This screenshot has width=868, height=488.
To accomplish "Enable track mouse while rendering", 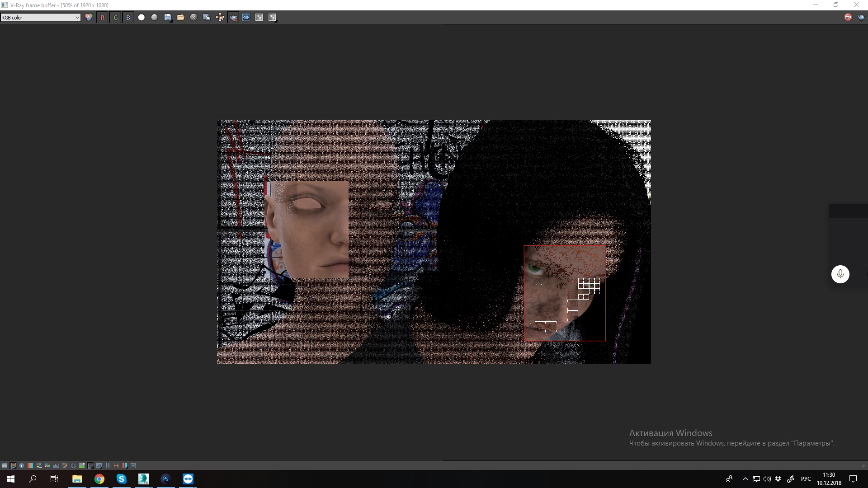I will 220,18.
